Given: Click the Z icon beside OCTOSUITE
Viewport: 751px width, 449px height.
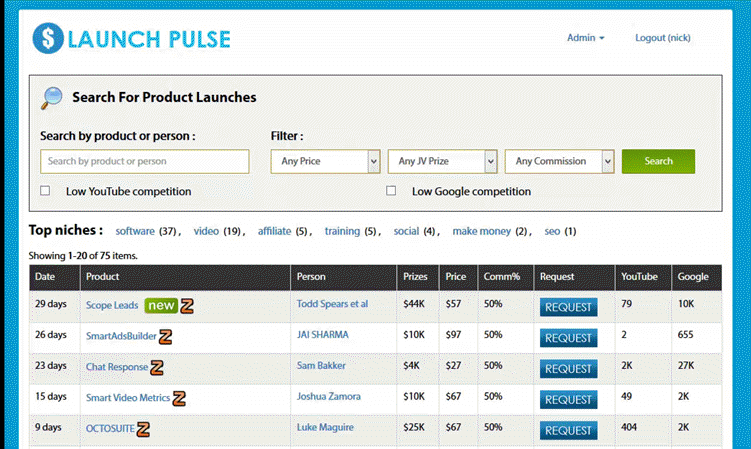Looking at the screenshot, I should tap(143, 428).
